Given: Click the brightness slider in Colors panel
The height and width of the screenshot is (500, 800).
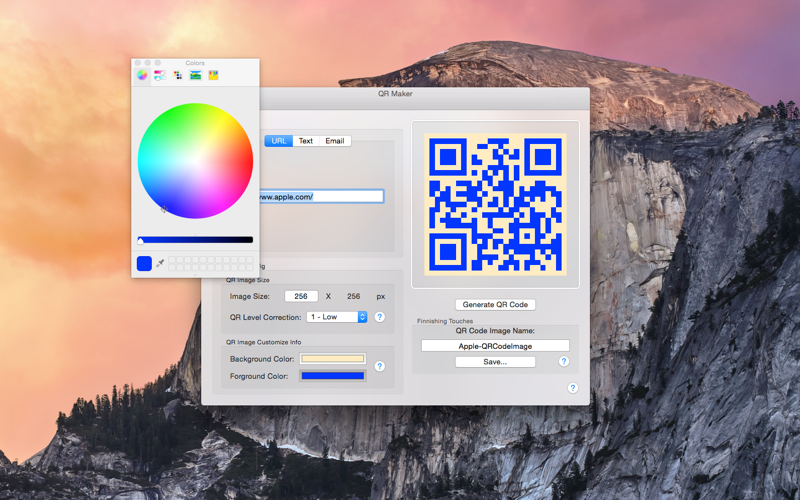Looking at the screenshot, I should (x=195, y=240).
